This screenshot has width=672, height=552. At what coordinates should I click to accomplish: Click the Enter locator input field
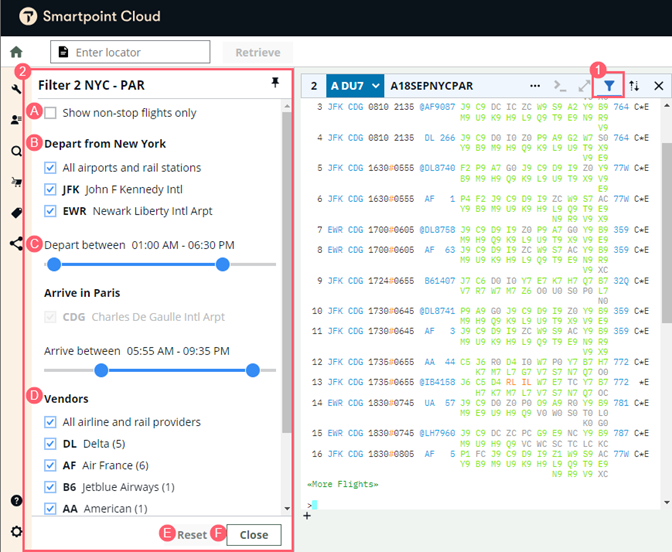point(130,52)
